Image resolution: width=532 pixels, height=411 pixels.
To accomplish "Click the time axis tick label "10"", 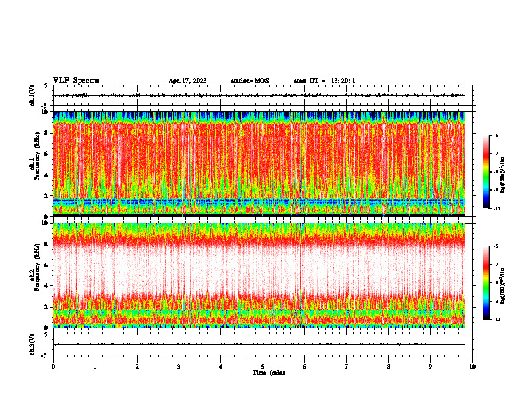I will coord(472,367).
